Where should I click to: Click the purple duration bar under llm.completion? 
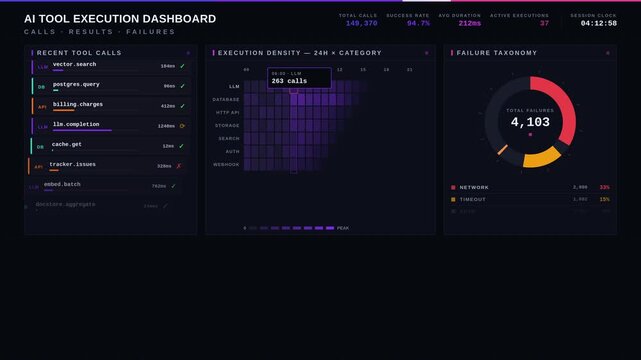82,130
